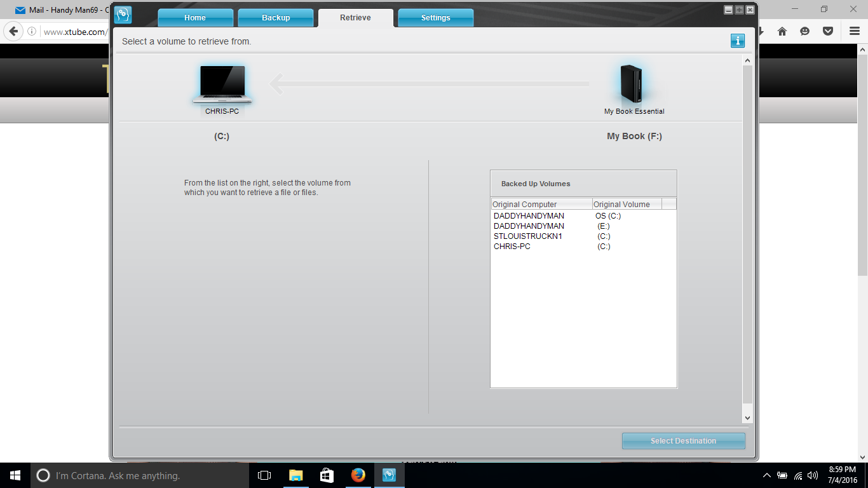Image resolution: width=868 pixels, height=488 pixels.
Task: Click the Cortana search box
Action: point(140,475)
